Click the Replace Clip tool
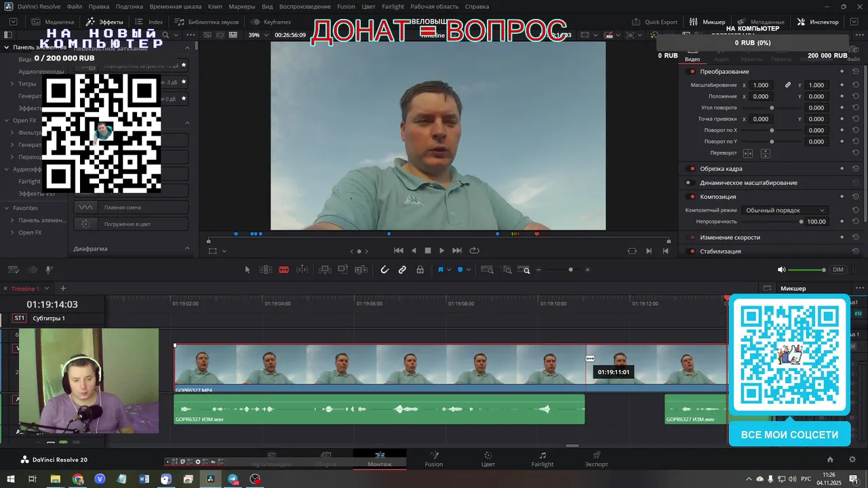 [x=361, y=270]
